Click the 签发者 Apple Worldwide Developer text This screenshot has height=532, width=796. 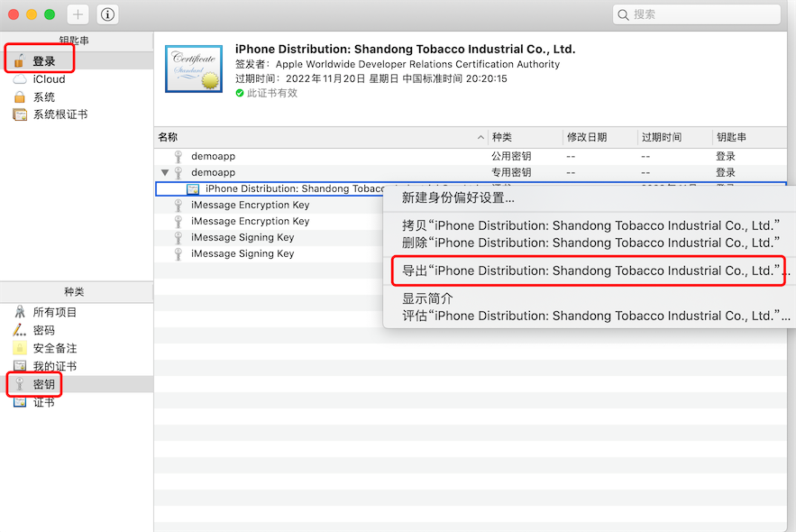coord(398,64)
